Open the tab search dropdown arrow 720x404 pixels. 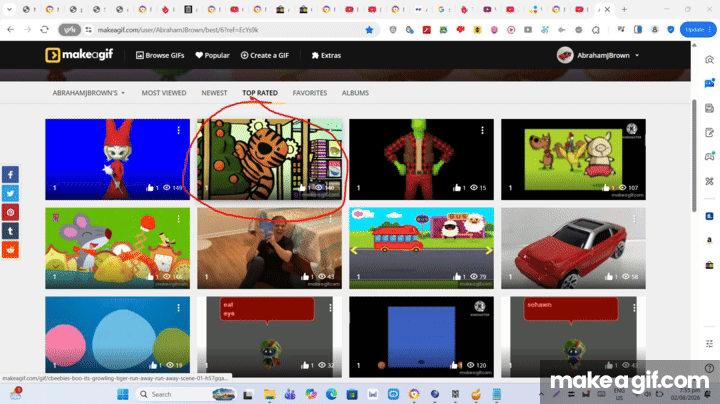9,9
